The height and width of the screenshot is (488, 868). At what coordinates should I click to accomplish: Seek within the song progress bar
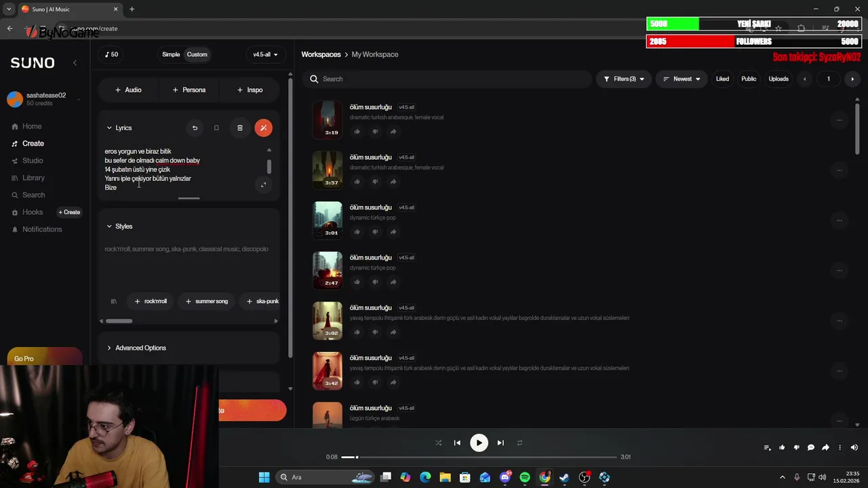(x=479, y=457)
